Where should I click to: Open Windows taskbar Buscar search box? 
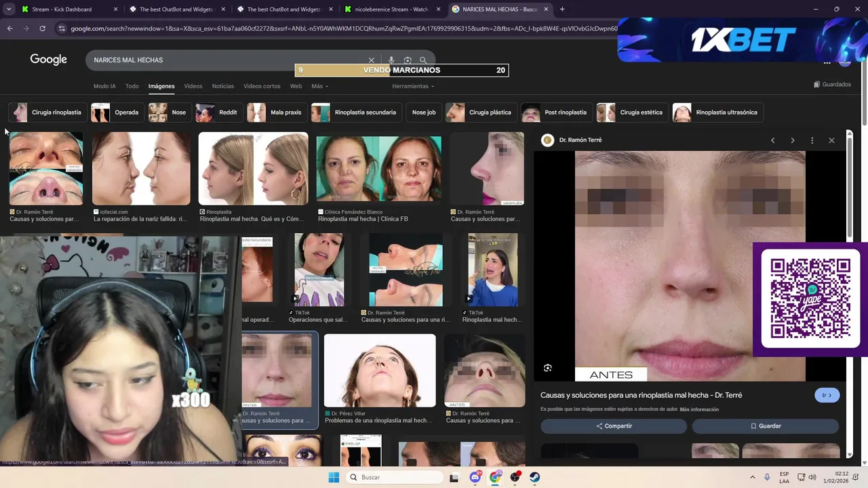click(395, 477)
